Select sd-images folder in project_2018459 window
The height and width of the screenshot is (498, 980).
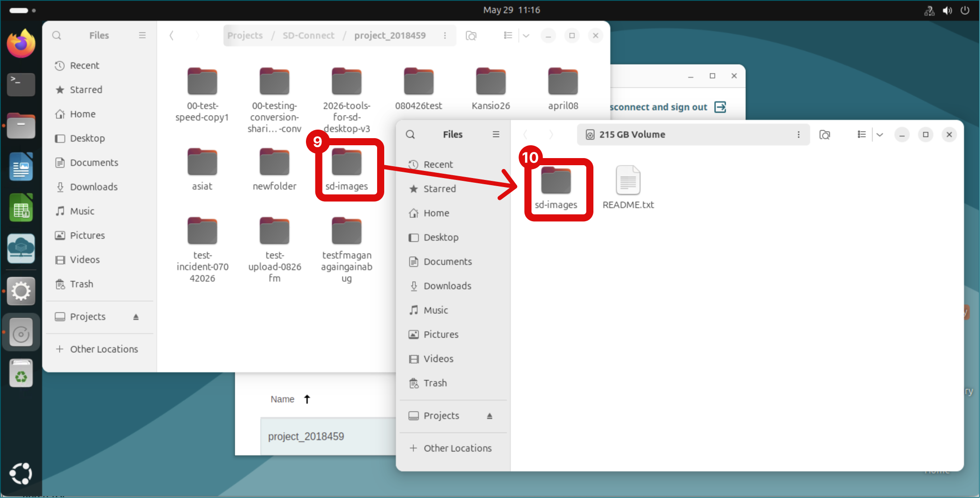point(347,169)
